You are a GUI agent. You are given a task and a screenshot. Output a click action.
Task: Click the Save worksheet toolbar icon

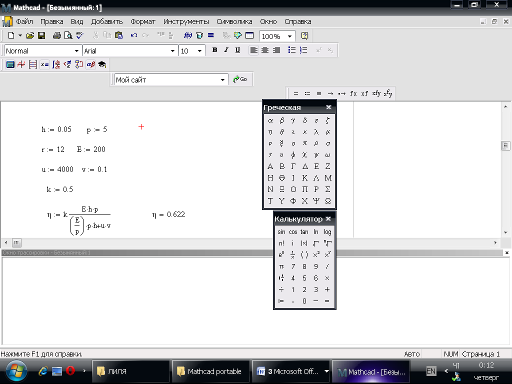coord(41,35)
